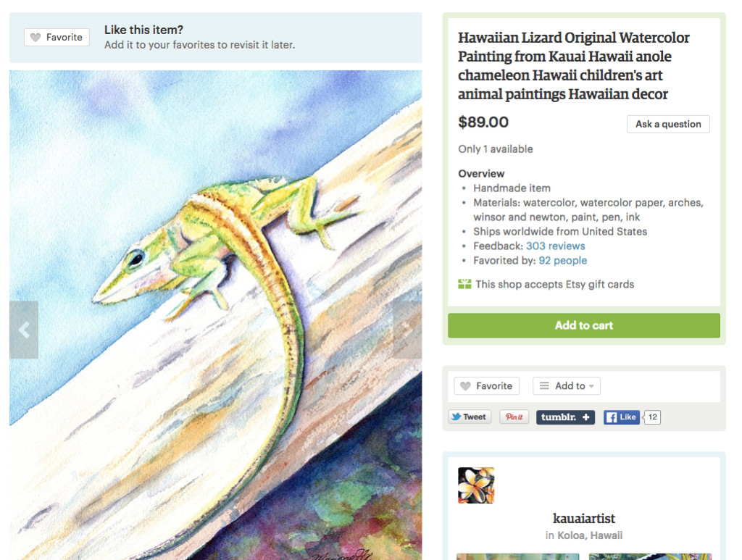Open the Hawaiian Lizard listing title

[x=574, y=66]
